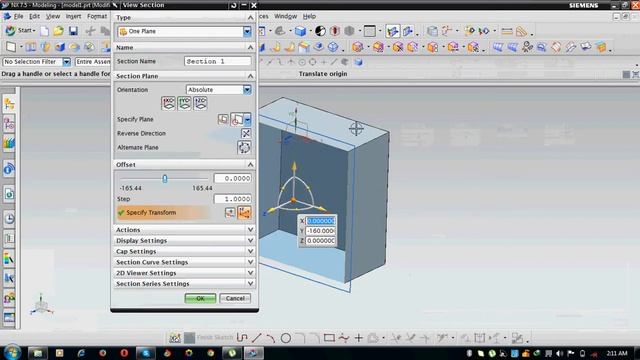Click the Z coordinate input box
640x360 pixels.
[x=321, y=241]
